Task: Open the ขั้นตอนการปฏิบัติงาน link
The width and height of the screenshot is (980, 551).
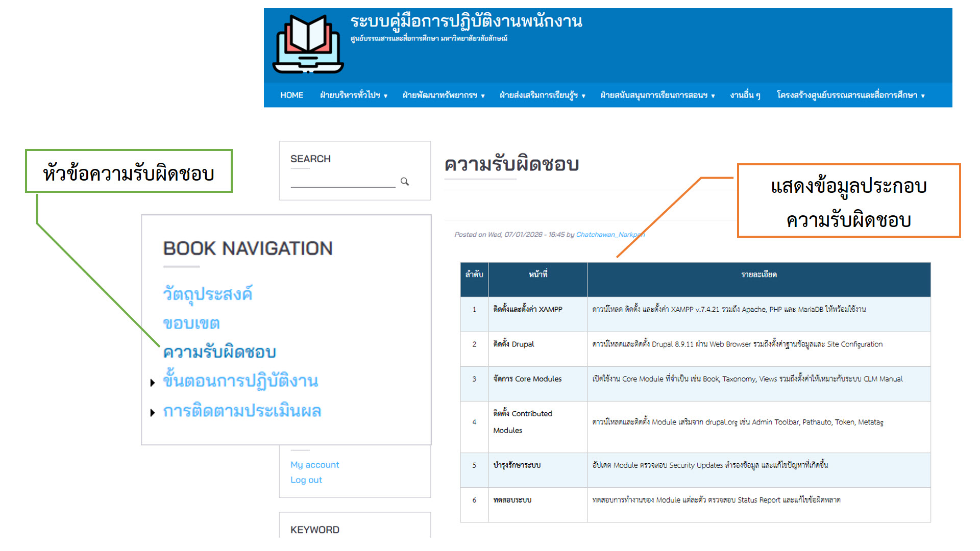Action: pyautogui.click(x=240, y=381)
